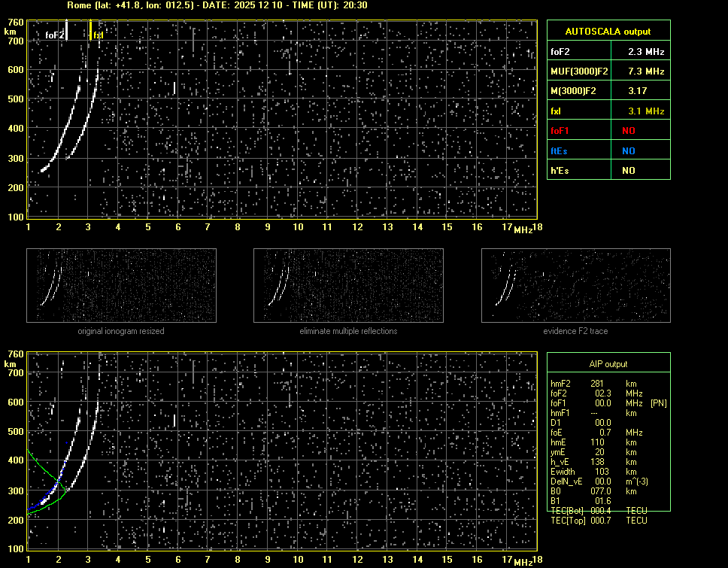Click the white foF2 marker on top ionogram
728x568 pixels.
click(66, 30)
